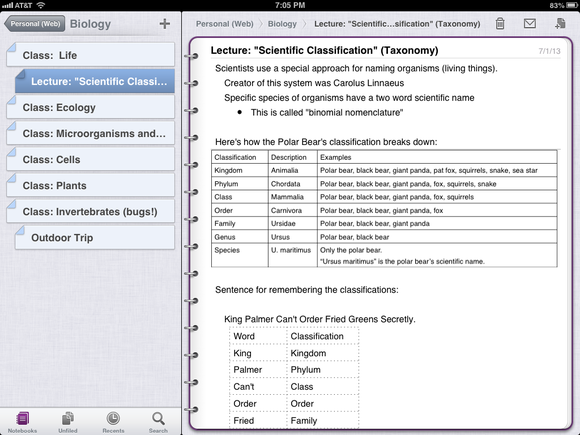580x435 pixels.
Task: Tap the Ursus genus cell
Action: [293, 237]
